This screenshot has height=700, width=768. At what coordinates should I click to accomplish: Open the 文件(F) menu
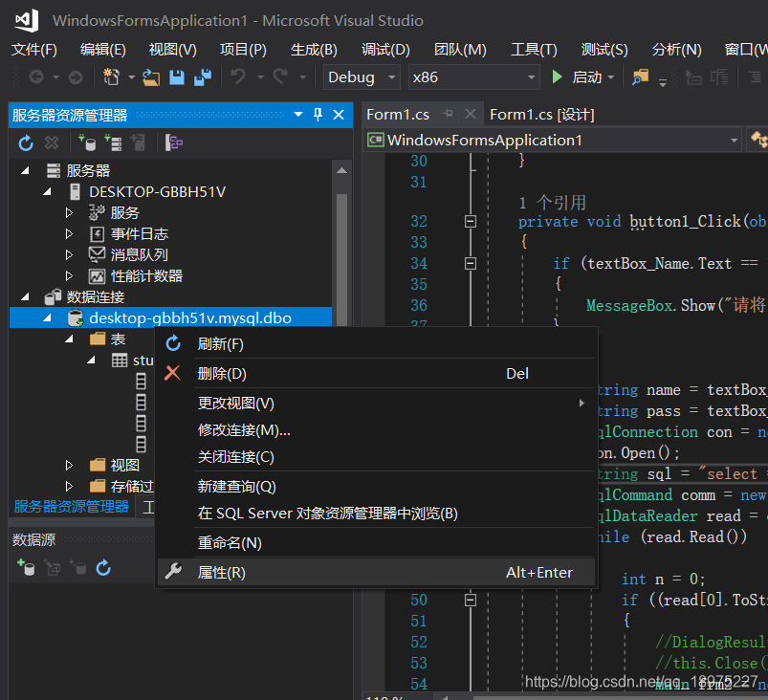33,50
